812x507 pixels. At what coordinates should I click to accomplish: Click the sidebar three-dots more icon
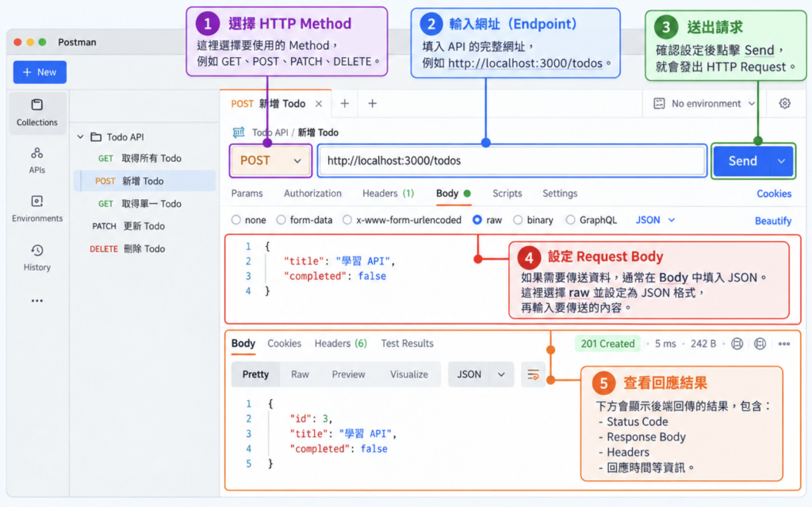(x=36, y=301)
